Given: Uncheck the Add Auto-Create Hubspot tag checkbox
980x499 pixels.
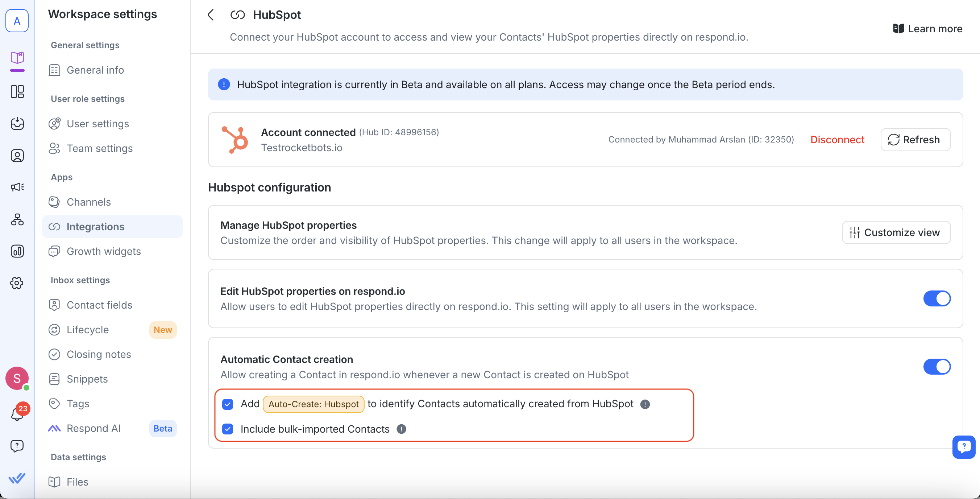Looking at the screenshot, I should point(228,404).
